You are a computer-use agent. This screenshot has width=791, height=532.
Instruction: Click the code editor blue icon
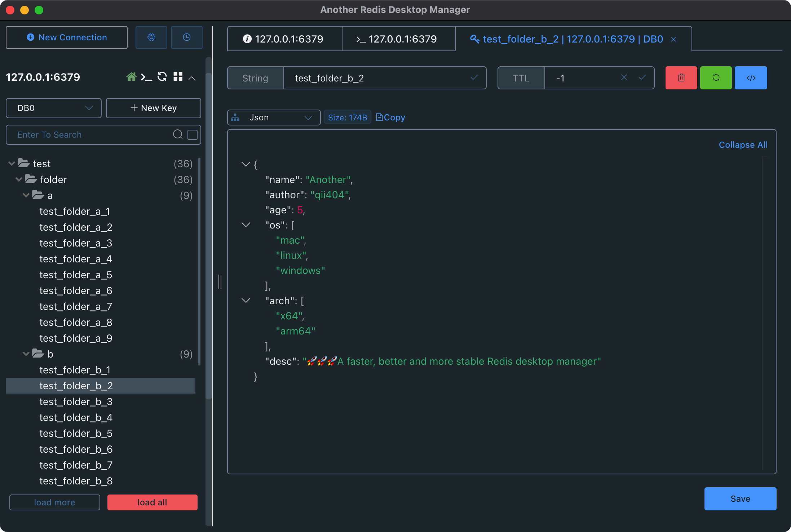pos(751,78)
